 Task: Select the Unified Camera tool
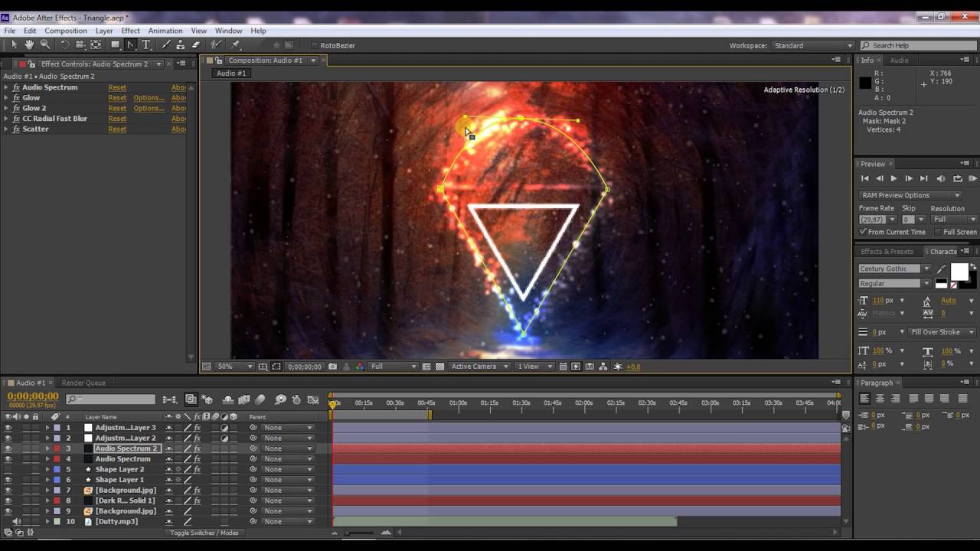click(x=80, y=45)
